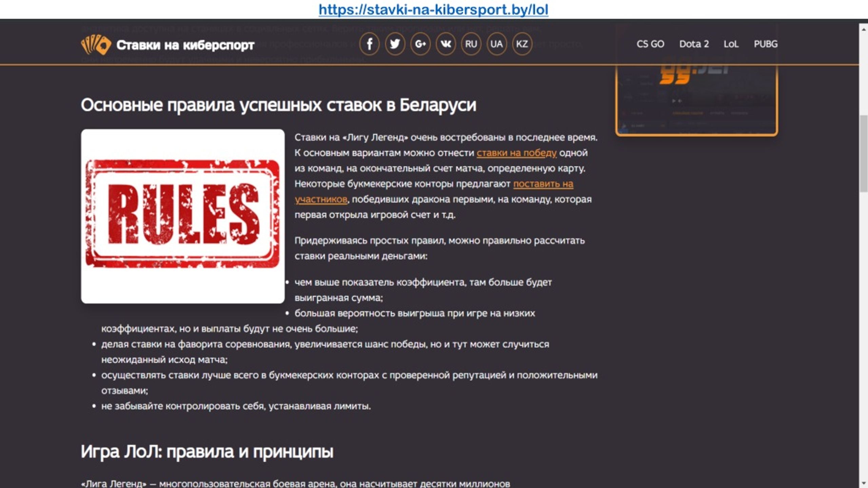Click the GG.BET banner in sidebar
This screenshot has width=868, height=488.
(697, 100)
